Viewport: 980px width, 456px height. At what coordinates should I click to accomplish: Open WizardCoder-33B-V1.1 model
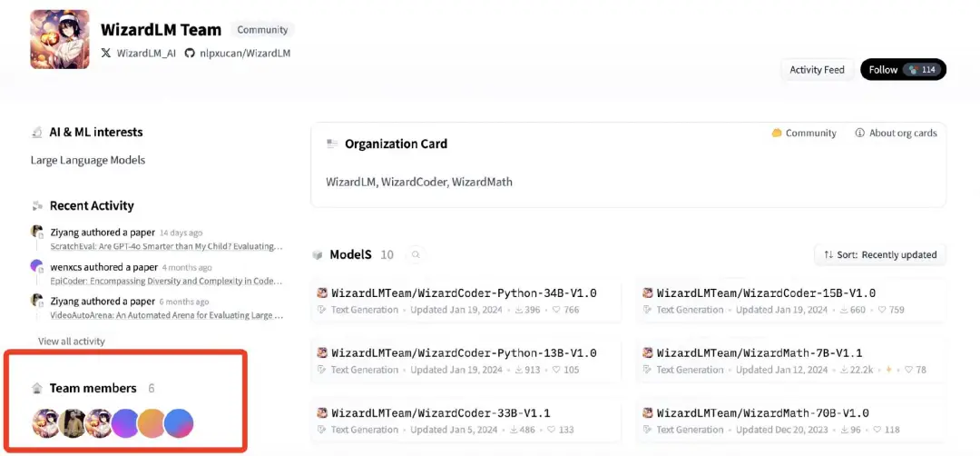440,413
